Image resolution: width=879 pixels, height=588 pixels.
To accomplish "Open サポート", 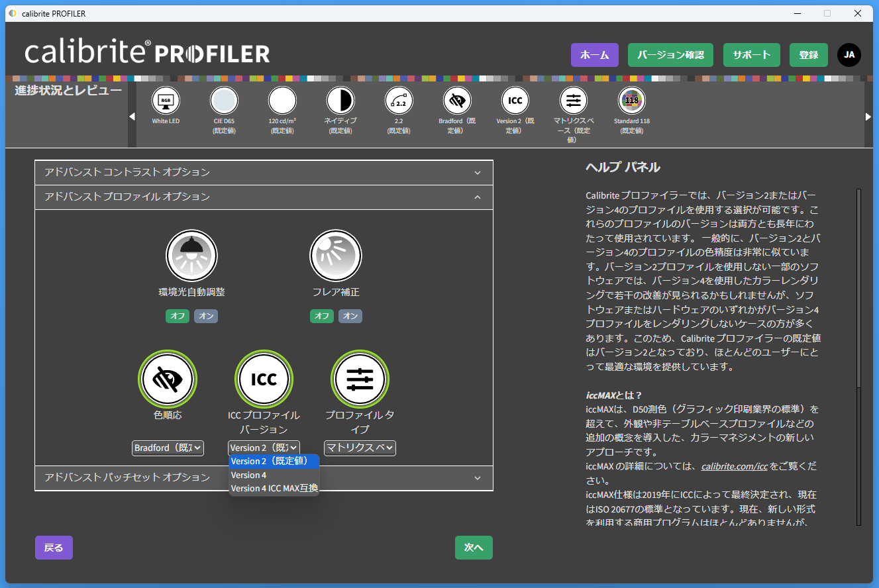I will (752, 55).
